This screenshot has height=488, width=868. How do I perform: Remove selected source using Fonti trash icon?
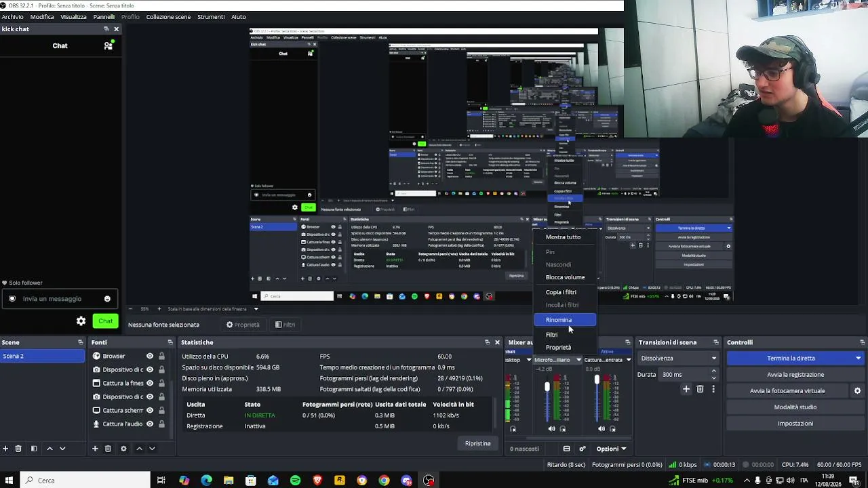[108, 449]
